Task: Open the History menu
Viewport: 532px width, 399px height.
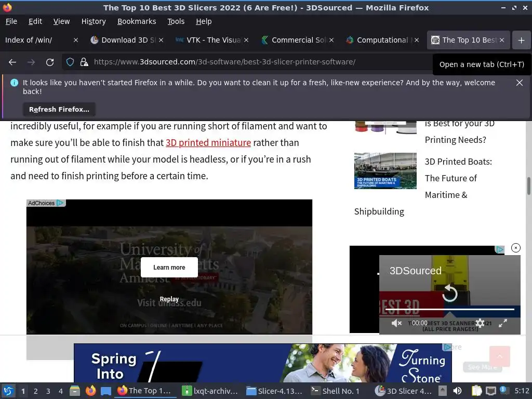Action: click(94, 21)
